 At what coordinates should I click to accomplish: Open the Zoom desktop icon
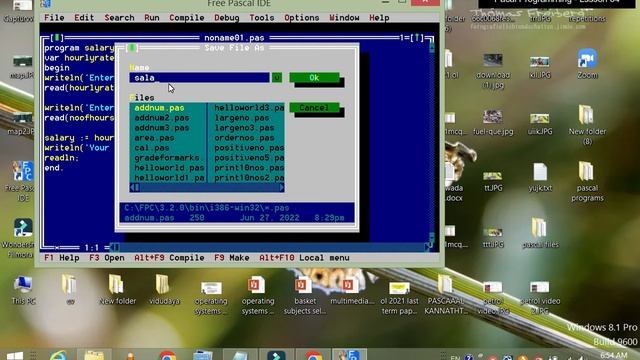click(x=587, y=64)
